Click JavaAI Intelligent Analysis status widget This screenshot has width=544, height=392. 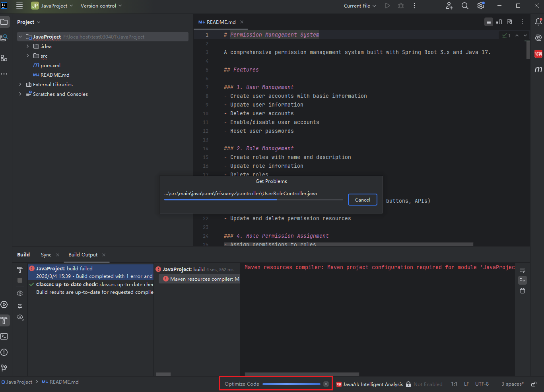coord(373,384)
